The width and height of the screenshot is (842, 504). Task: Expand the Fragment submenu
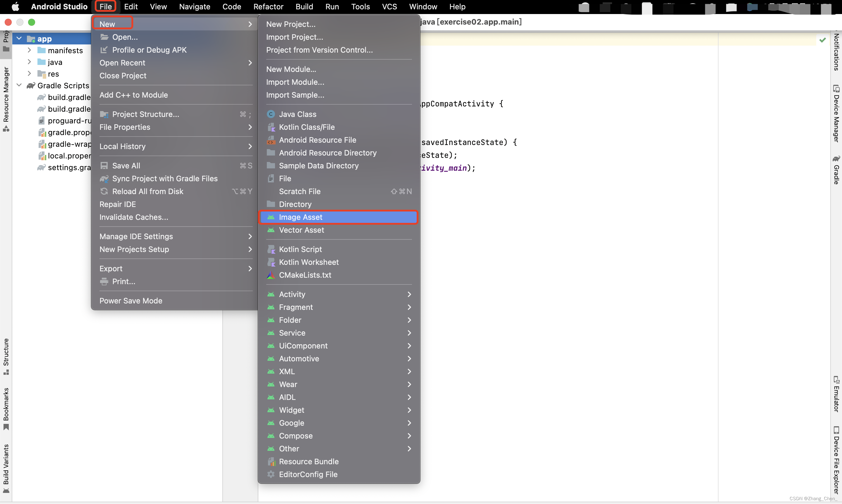click(x=339, y=307)
